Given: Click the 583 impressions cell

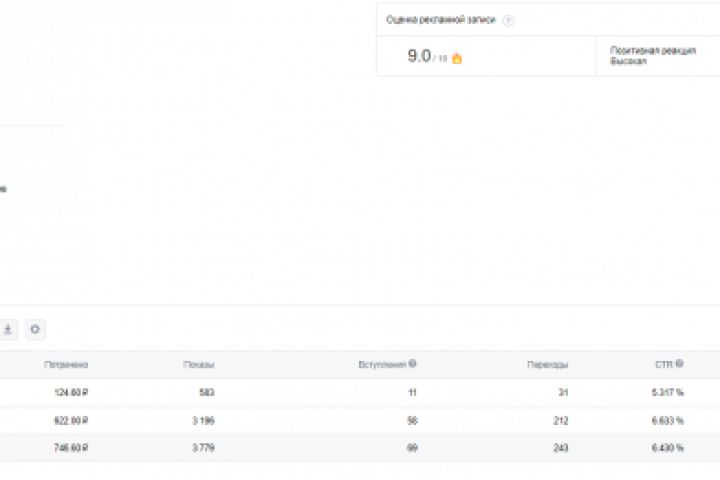Looking at the screenshot, I should [206, 393].
